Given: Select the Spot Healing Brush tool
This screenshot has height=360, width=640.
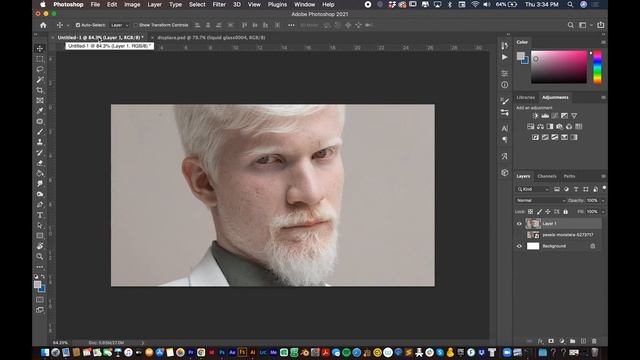Looking at the screenshot, I should coord(40,121).
